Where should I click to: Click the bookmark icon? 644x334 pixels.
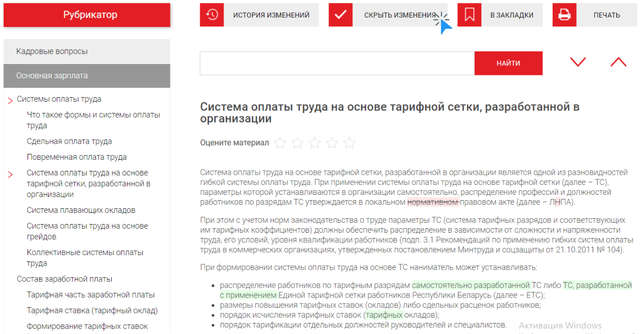click(x=469, y=15)
